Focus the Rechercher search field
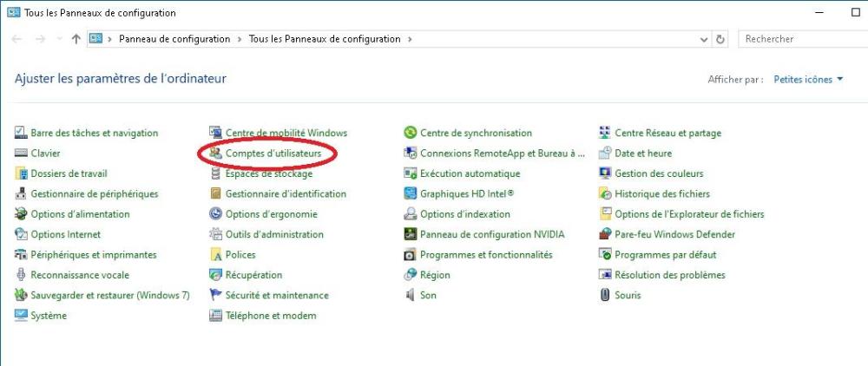The width and height of the screenshot is (868, 366). point(803,39)
